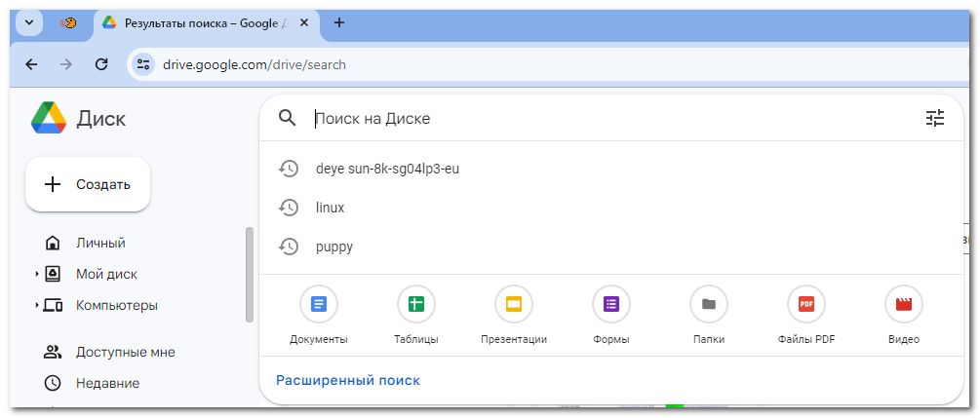Screen dimensions: 980x418
Task: Reload the current page
Action: (101, 64)
